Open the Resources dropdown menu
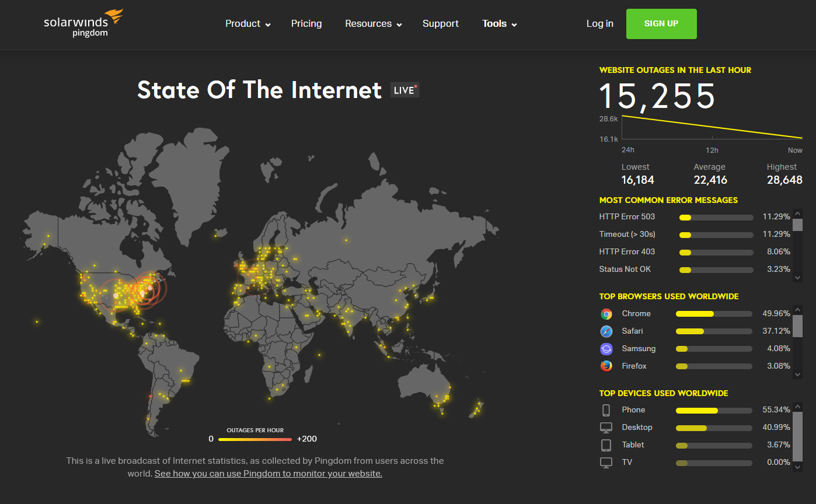The image size is (816, 504). pyautogui.click(x=374, y=24)
